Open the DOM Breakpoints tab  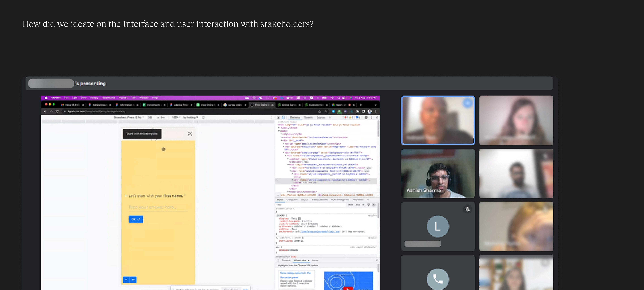coord(340,200)
